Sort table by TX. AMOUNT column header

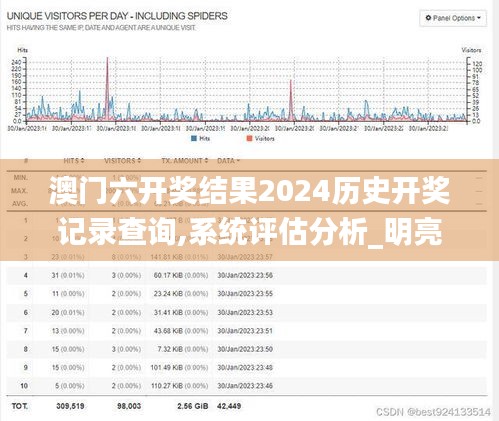coord(185,161)
